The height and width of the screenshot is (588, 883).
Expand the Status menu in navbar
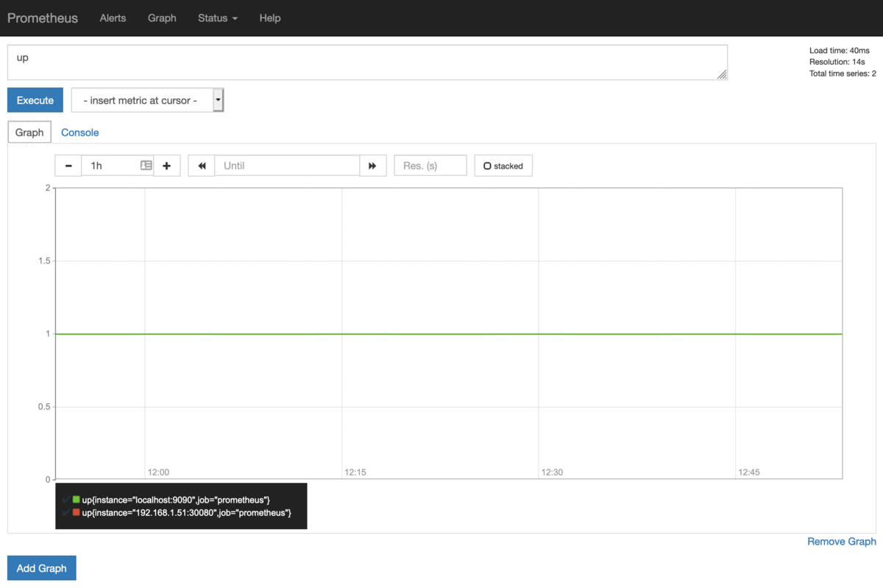point(218,18)
